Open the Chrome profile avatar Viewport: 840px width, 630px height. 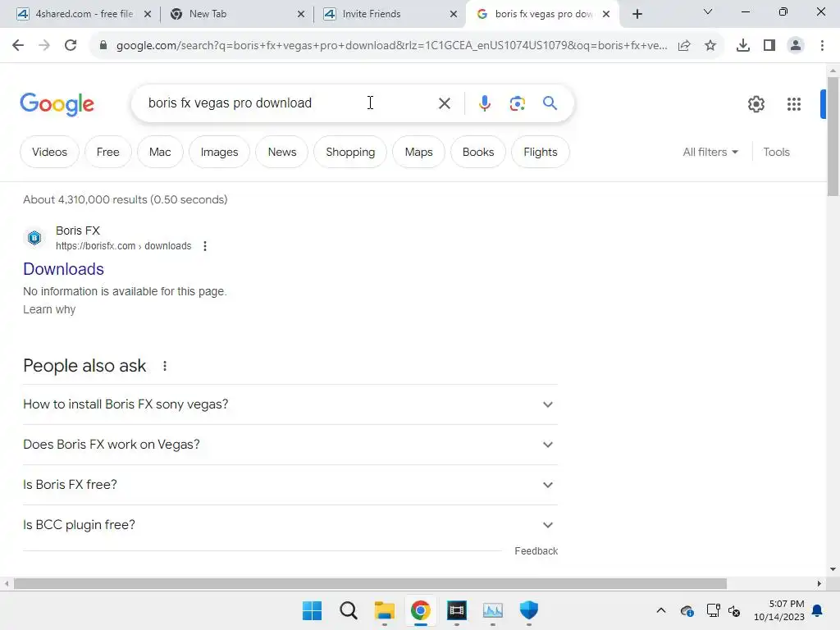[796, 46]
